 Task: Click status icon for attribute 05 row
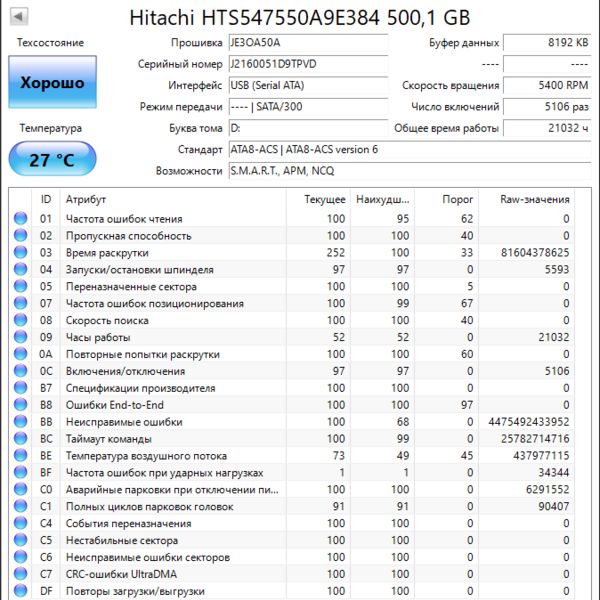pos(21,286)
